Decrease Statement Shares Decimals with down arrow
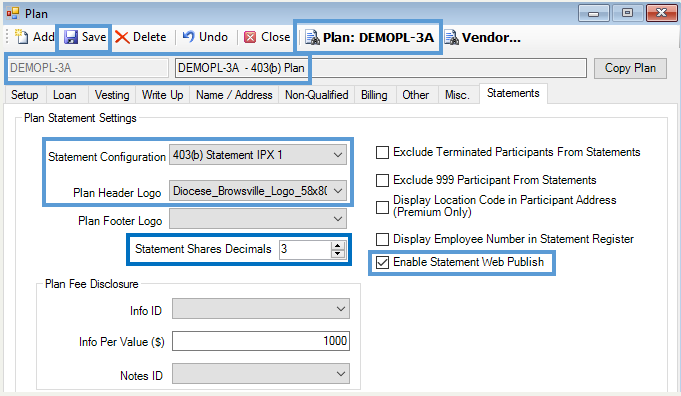Viewport: 681px width, 396px height. (x=337, y=253)
